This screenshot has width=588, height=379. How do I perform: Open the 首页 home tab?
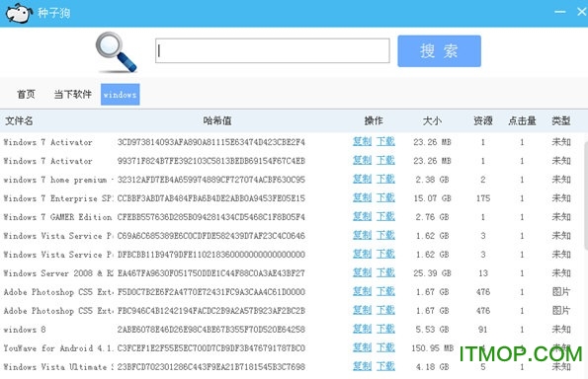coord(27,94)
